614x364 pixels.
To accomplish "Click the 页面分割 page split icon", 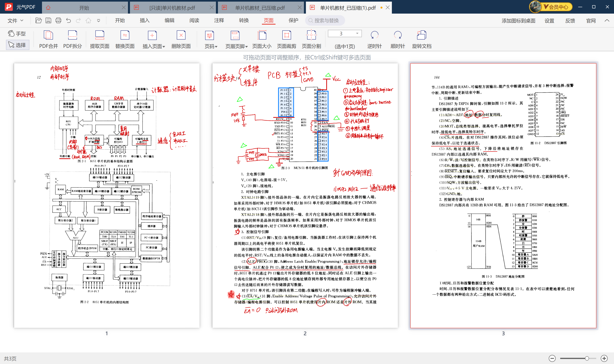I will 311,40.
